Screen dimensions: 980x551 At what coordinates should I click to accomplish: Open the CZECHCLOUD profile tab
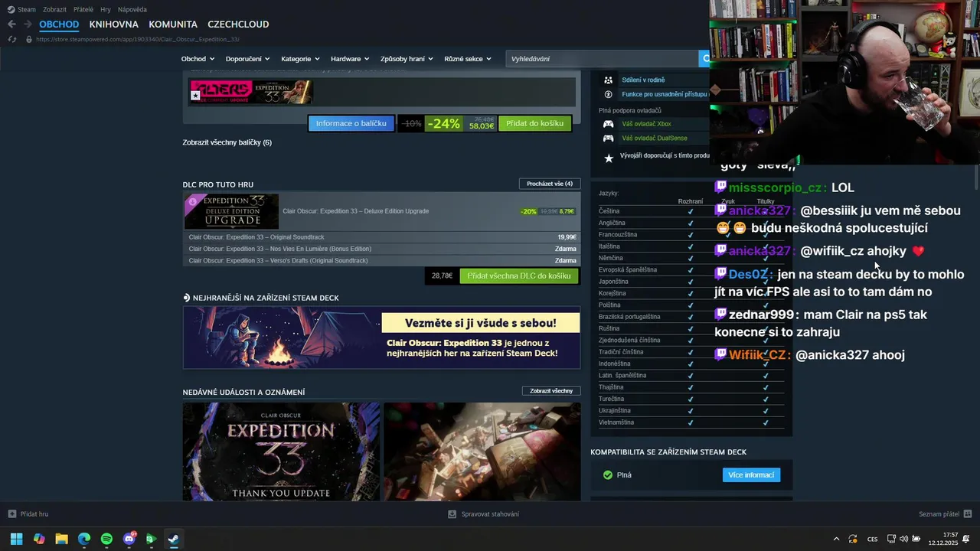tap(238, 24)
